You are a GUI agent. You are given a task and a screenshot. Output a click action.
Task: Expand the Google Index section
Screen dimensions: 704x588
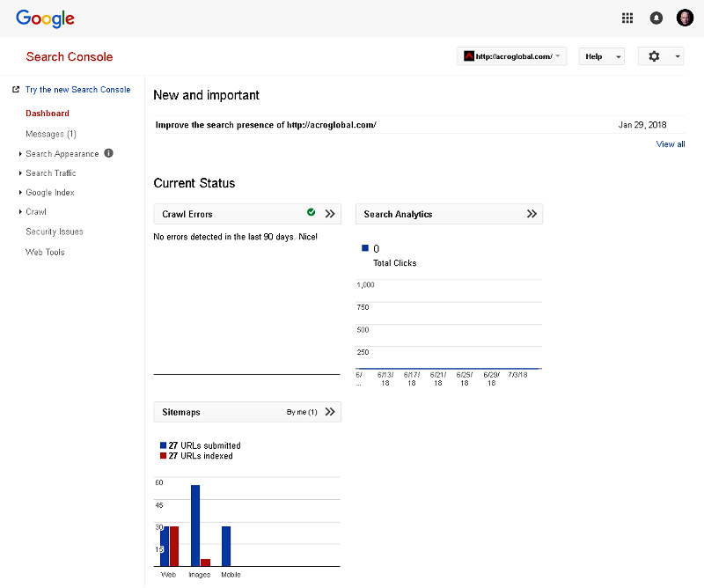click(20, 192)
